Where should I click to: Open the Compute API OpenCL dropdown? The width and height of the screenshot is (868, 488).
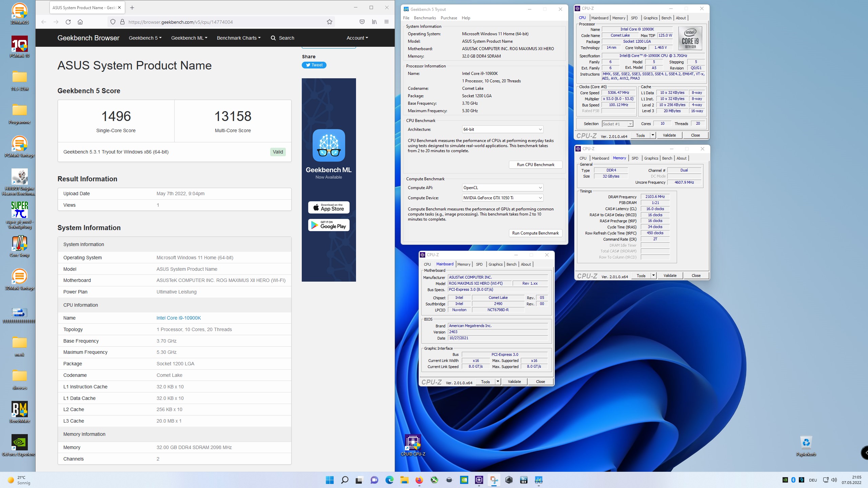502,188
